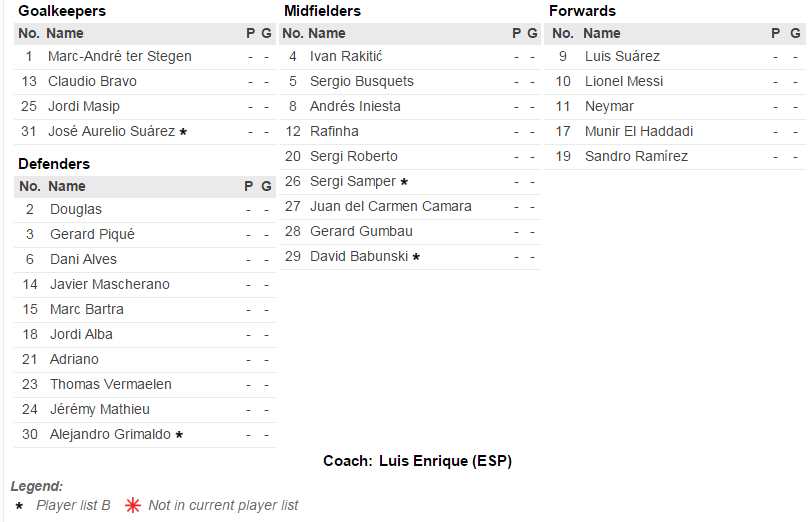Select Neymar in the Forwards list

[x=609, y=106]
